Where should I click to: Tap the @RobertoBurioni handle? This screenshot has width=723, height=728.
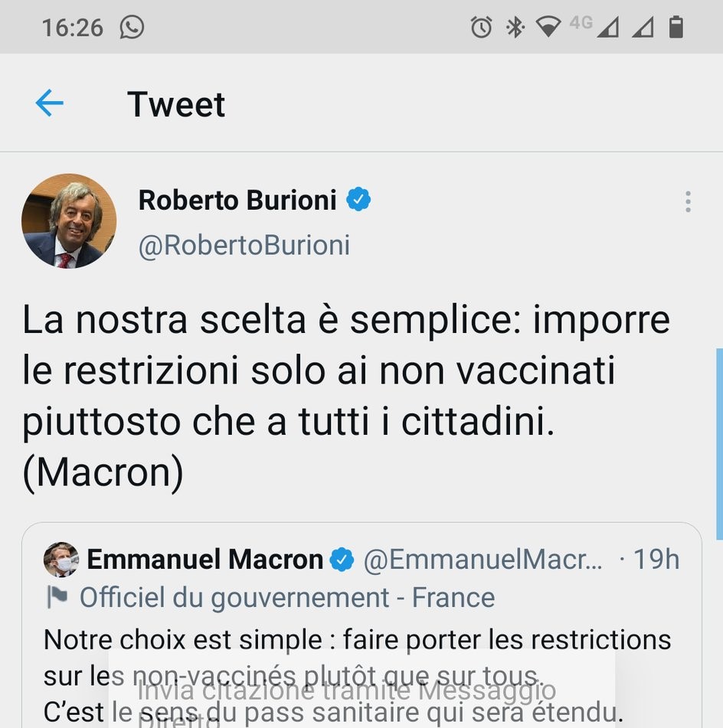[244, 245]
